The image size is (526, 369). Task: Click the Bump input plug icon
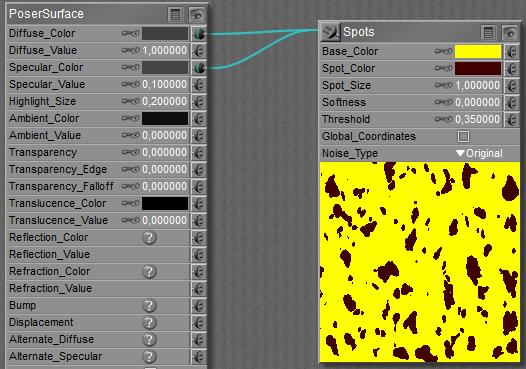[199, 306]
